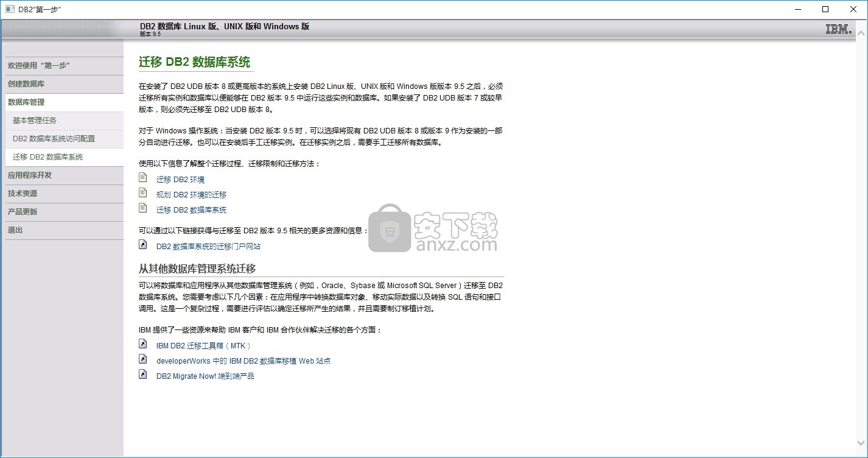Click document icon beside 迁移 DB2 数据库系统 link

[x=143, y=208]
